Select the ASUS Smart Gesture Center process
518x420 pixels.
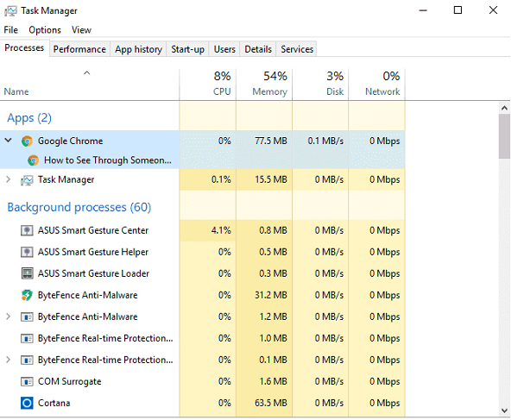click(x=93, y=230)
